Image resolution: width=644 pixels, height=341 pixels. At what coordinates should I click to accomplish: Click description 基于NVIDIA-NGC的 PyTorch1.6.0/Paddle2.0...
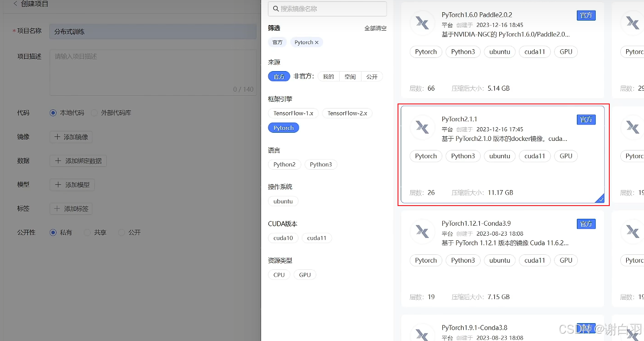point(506,35)
